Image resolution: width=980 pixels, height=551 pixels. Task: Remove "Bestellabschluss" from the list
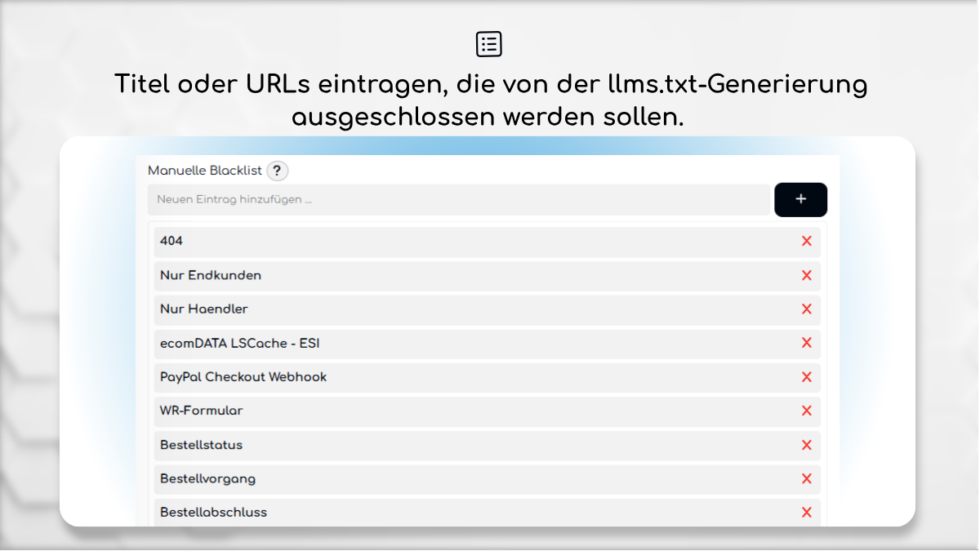(807, 513)
